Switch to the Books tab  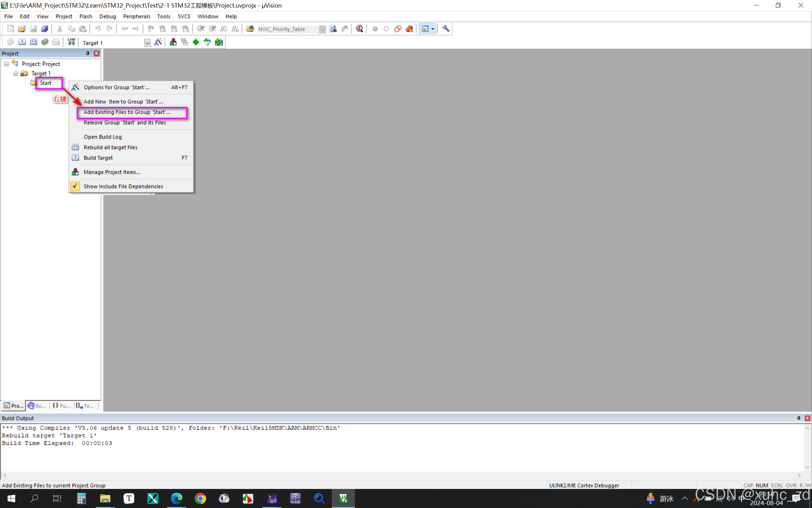click(x=37, y=406)
